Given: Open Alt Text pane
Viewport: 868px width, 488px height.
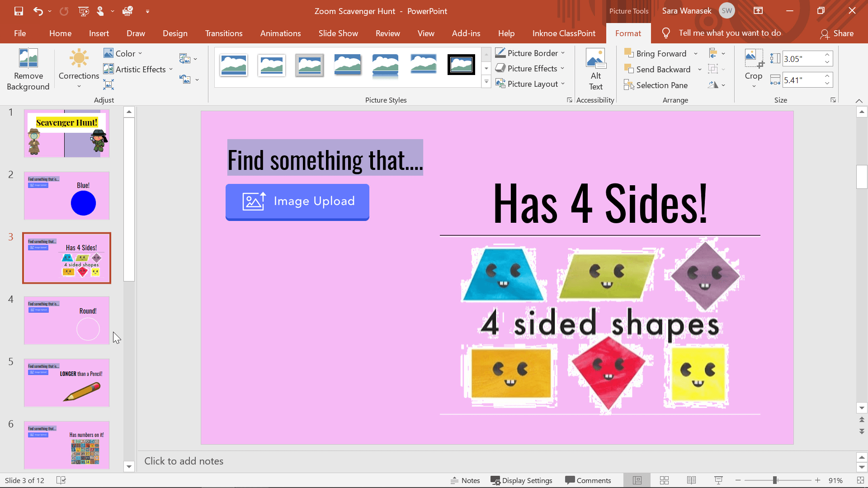Looking at the screenshot, I should [x=595, y=70].
